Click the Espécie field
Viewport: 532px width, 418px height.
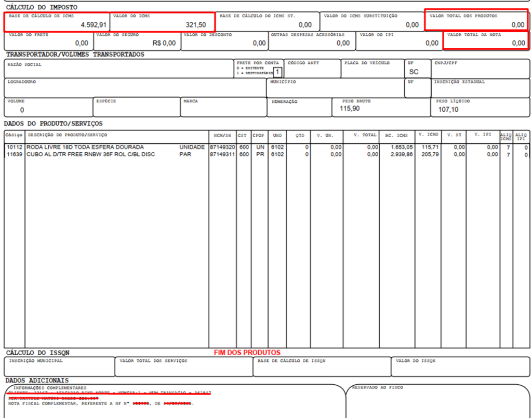[x=137, y=107]
